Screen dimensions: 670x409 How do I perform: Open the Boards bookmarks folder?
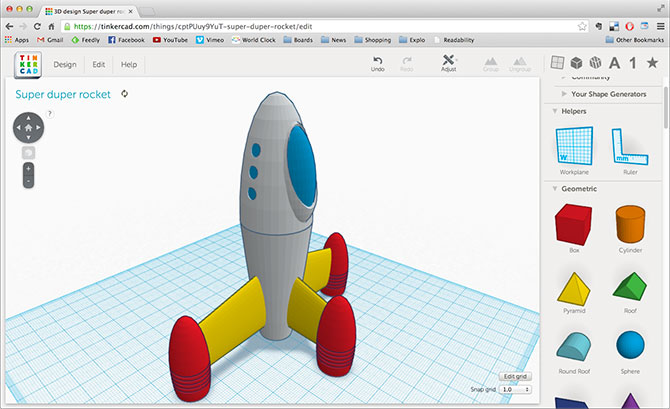pyautogui.click(x=298, y=40)
